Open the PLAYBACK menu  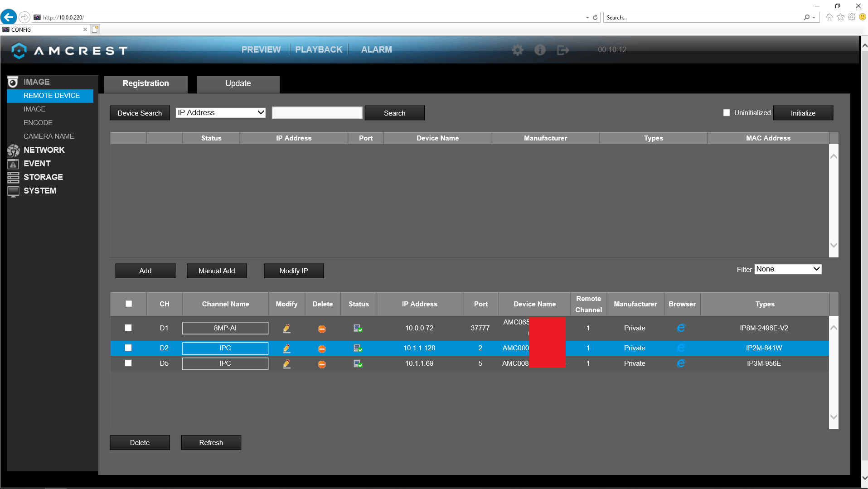tap(319, 50)
